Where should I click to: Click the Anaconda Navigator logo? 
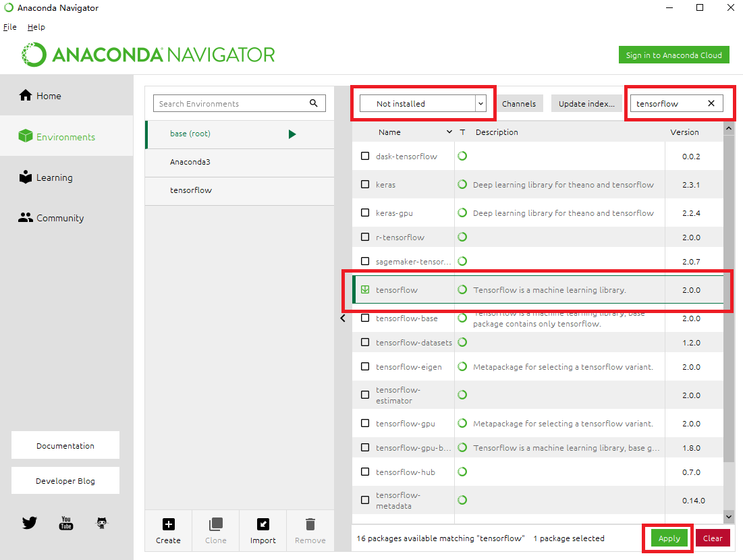point(148,55)
